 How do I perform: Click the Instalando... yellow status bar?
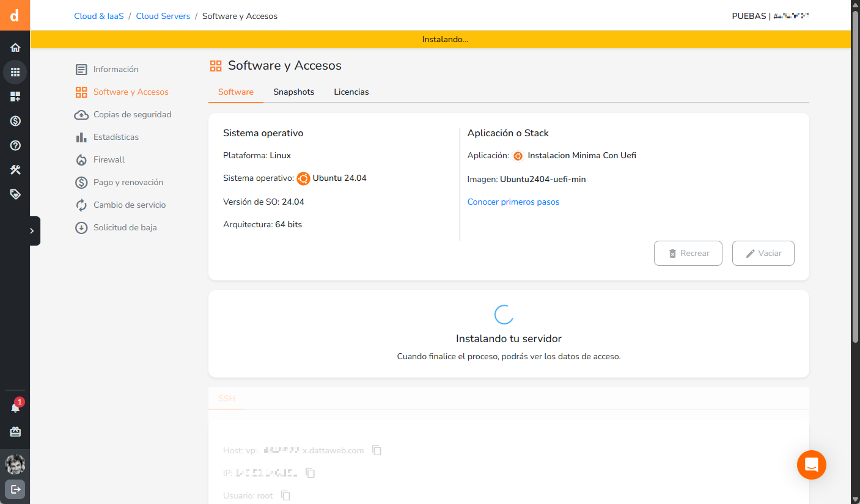click(x=440, y=39)
